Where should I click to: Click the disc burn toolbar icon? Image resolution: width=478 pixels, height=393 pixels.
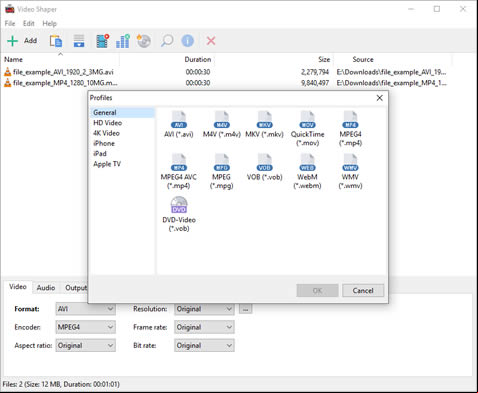(144, 41)
